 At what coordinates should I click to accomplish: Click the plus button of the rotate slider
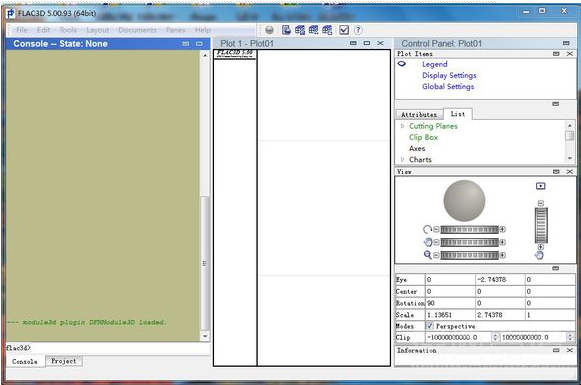(502, 230)
